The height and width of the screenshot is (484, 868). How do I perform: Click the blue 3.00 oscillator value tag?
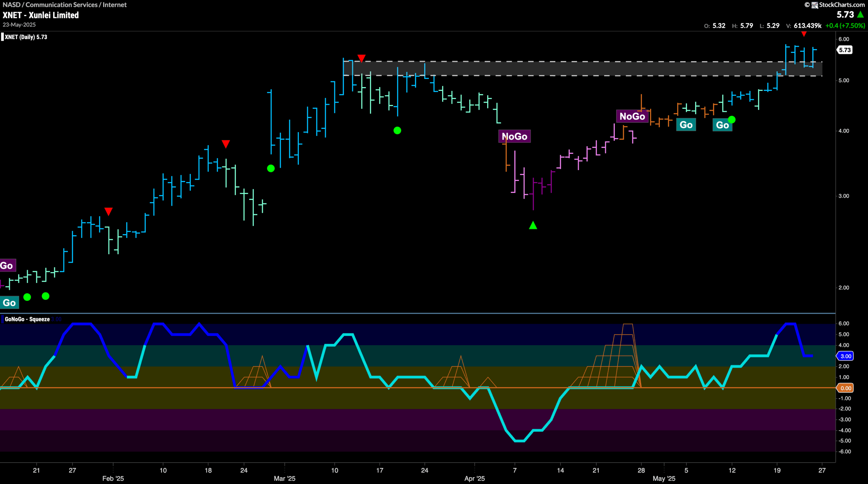pyautogui.click(x=845, y=356)
